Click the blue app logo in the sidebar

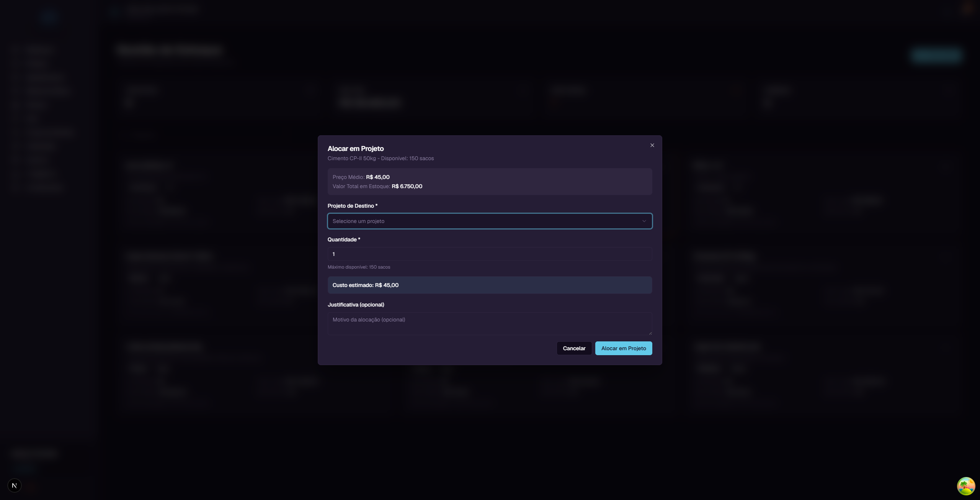[49, 17]
